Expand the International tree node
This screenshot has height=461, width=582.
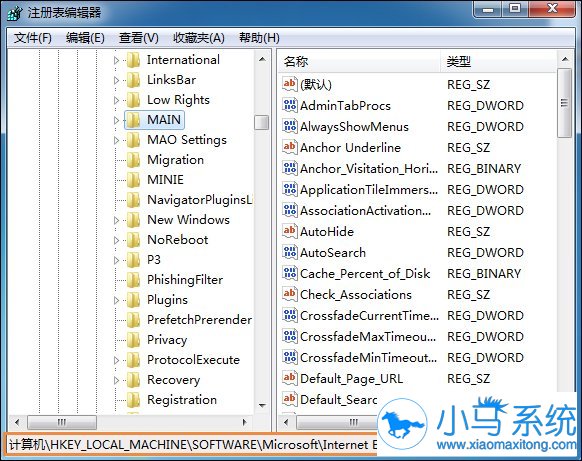tap(117, 60)
